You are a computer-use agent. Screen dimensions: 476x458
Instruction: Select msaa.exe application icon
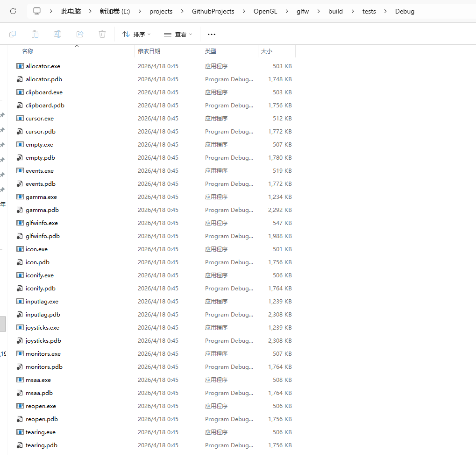[x=20, y=380]
